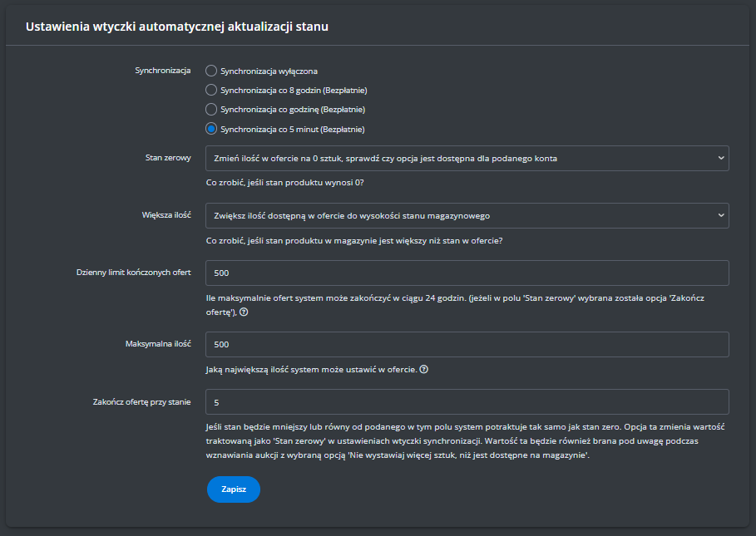
Task: Choose synchronization every 8 hours radio
Action: click(211, 90)
